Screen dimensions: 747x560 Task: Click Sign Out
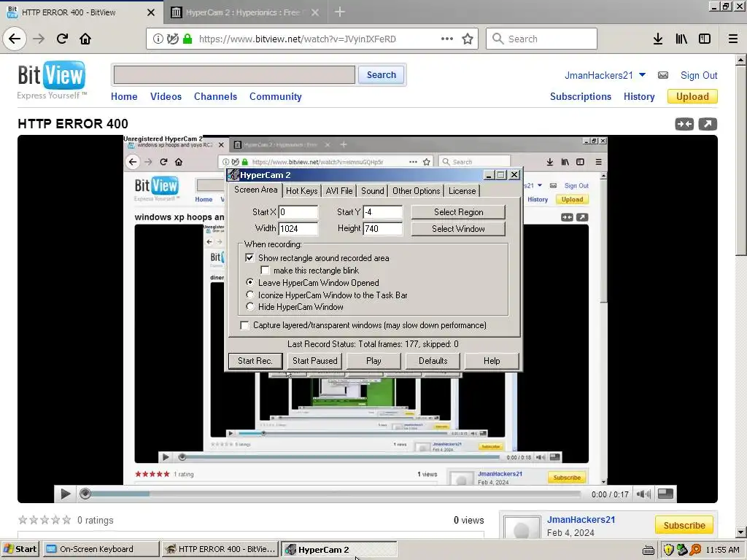pyautogui.click(x=698, y=75)
